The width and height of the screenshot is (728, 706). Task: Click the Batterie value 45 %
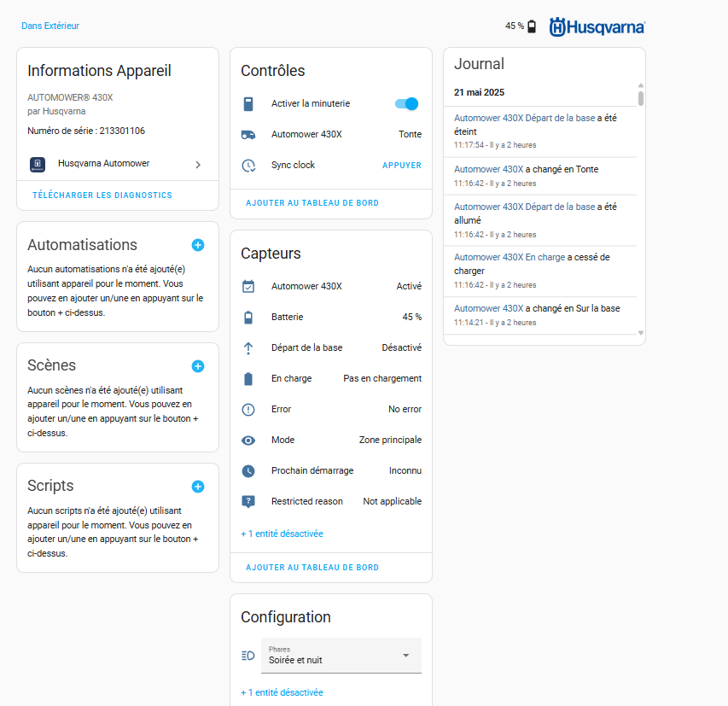click(x=412, y=317)
